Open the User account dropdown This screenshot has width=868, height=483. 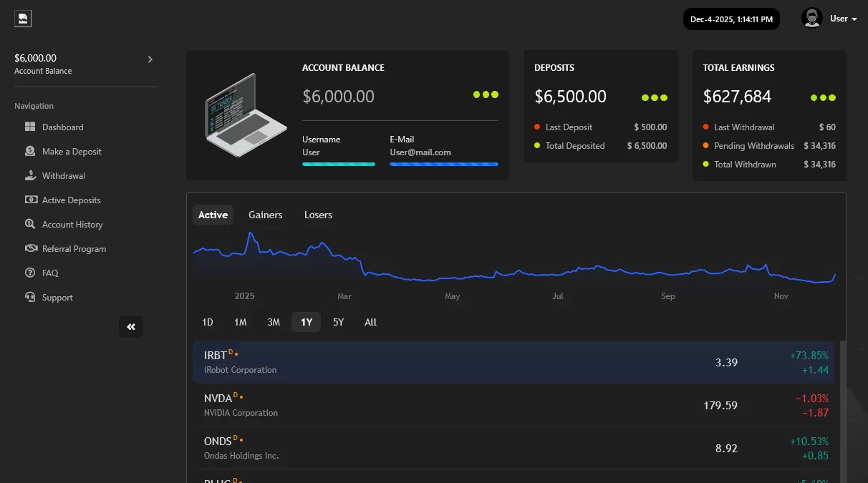point(842,19)
